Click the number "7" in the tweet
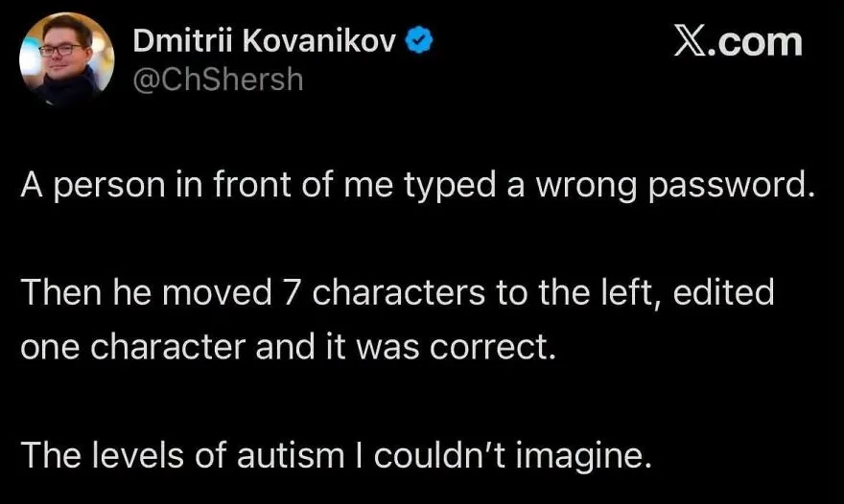The image size is (844, 504). tap(291, 293)
